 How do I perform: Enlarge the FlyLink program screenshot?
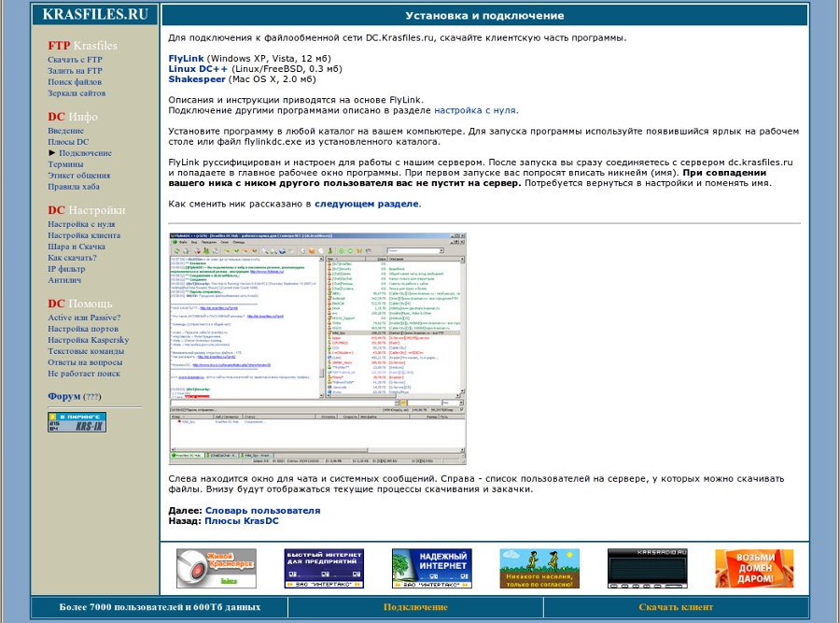pos(317,348)
